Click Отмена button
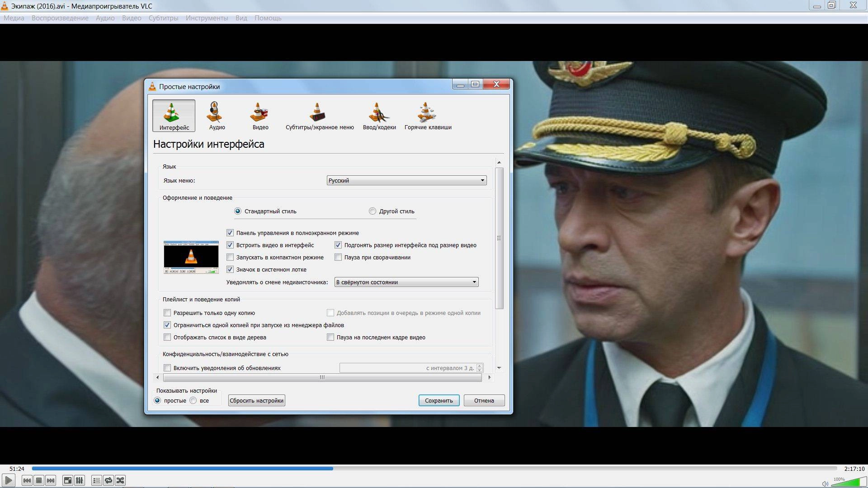 tap(484, 400)
